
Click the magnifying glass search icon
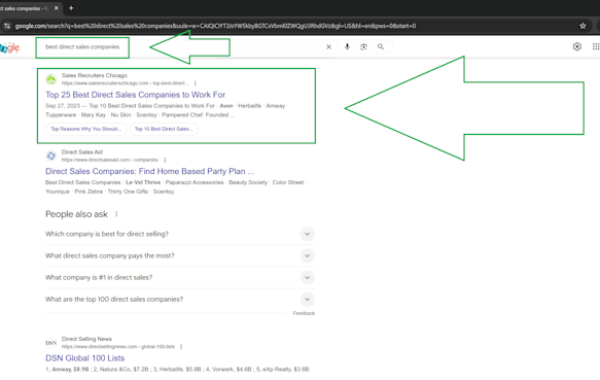click(x=380, y=47)
